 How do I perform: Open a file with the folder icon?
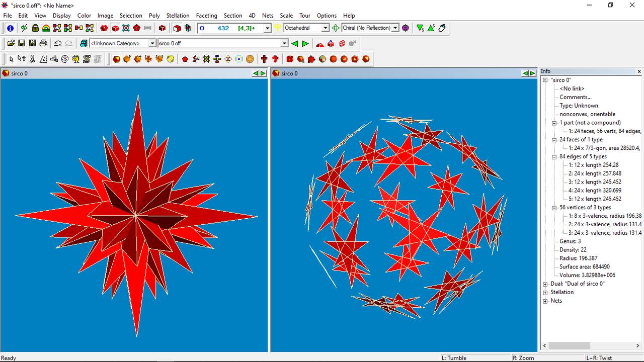(x=11, y=44)
